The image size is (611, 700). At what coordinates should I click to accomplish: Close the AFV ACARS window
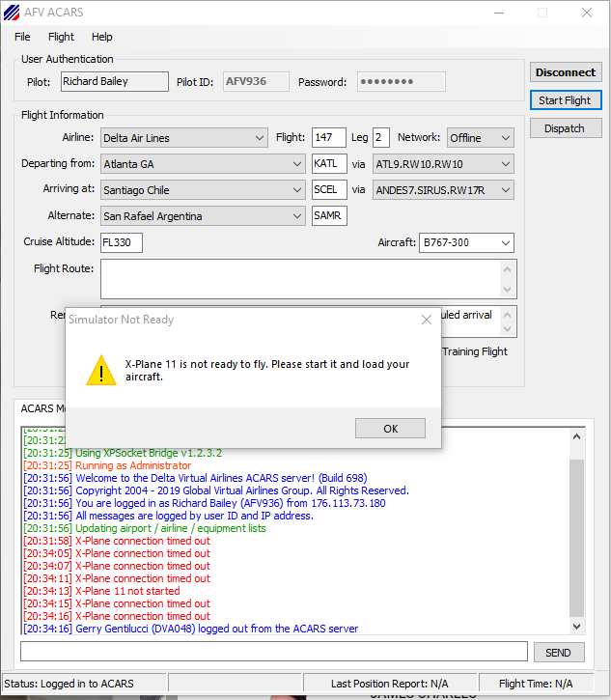(x=587, y=13)
